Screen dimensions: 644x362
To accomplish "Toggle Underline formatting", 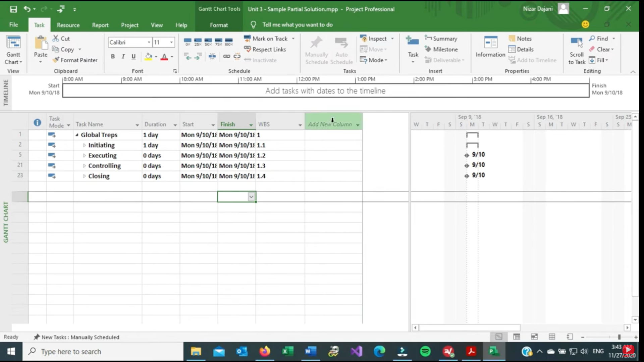I will 133,57.
